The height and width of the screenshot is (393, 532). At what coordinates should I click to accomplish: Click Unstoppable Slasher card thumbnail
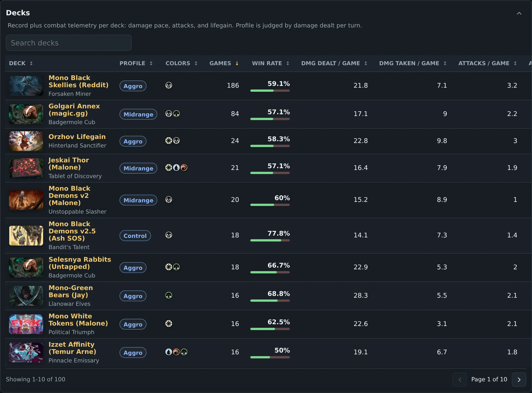pos(26,200)
